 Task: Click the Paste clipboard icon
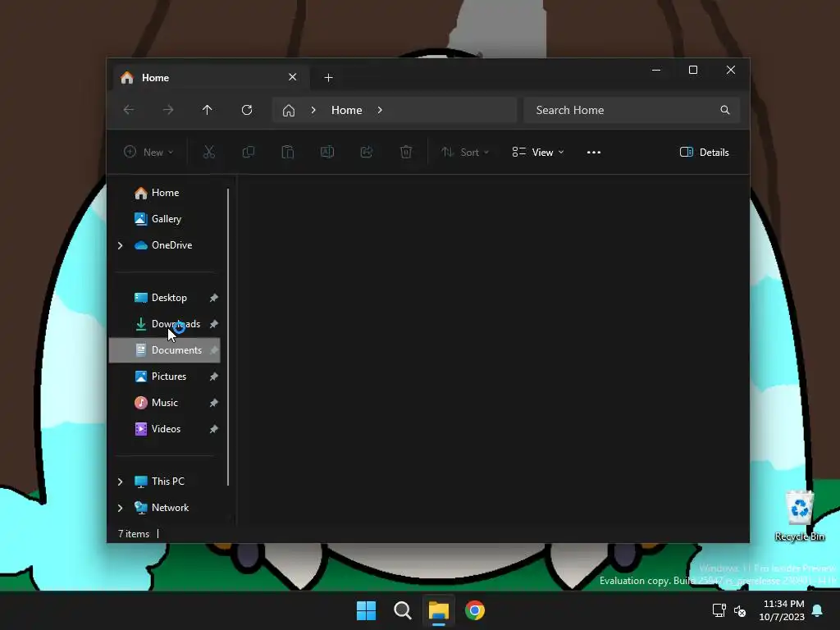288,152
